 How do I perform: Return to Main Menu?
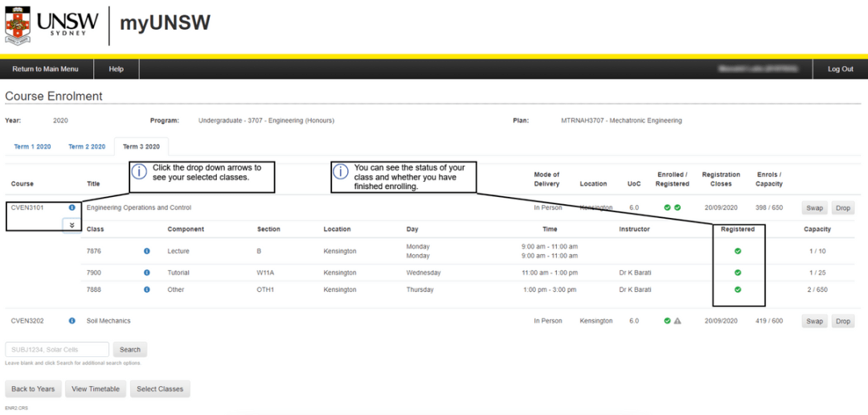[x=45, y=69]
